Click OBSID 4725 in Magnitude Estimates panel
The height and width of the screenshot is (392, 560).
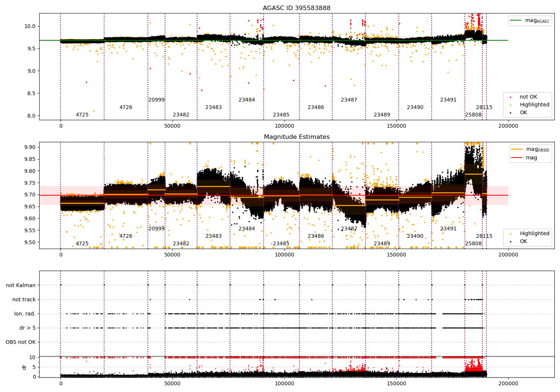pyautogui.click(x=82, y=243)
